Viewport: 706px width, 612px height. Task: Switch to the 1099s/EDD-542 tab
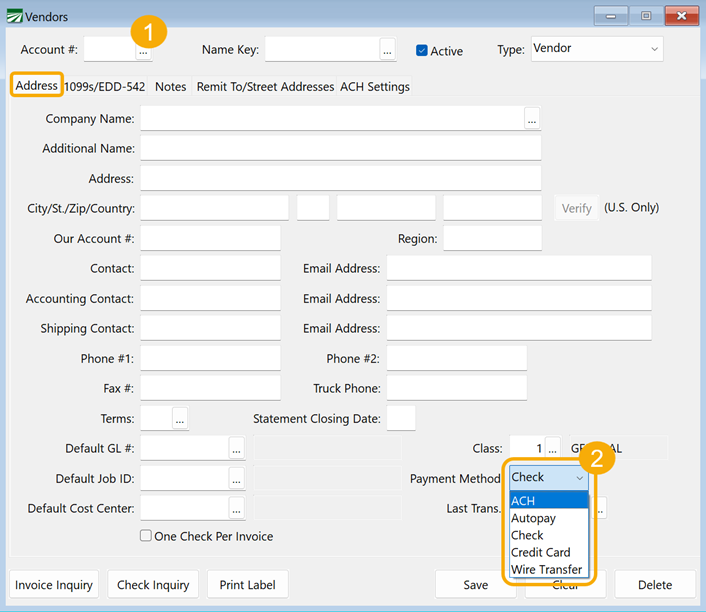pyautogui.click(x=105, y=87)
